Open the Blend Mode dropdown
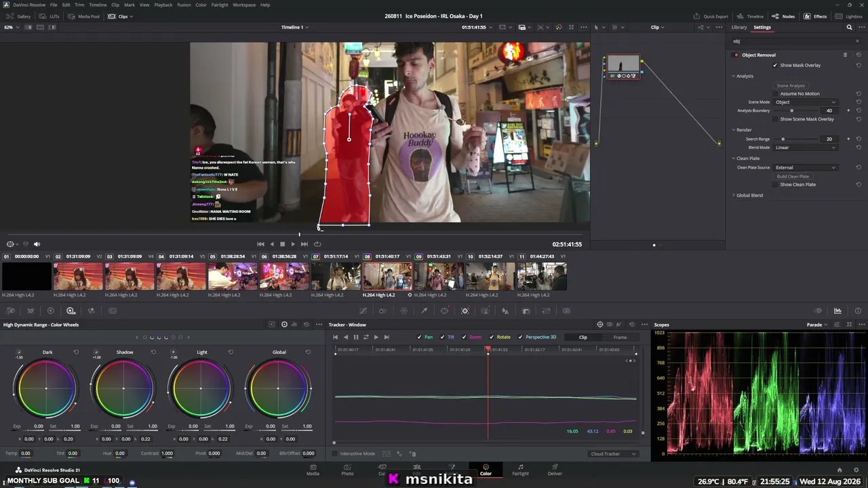 [806, 148]
